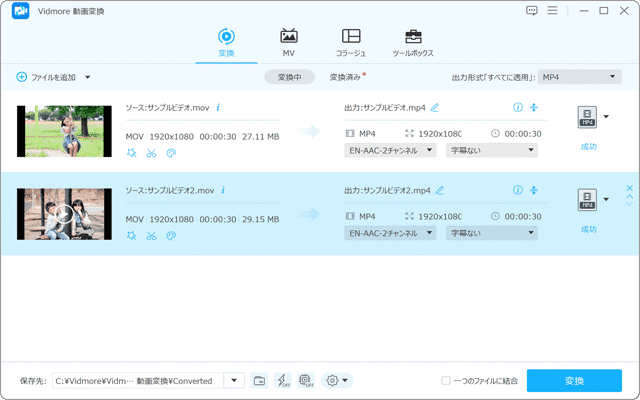
Task: Open subtitle dropdown for サンプルビデオ.mp4
Action: (492, 150)
